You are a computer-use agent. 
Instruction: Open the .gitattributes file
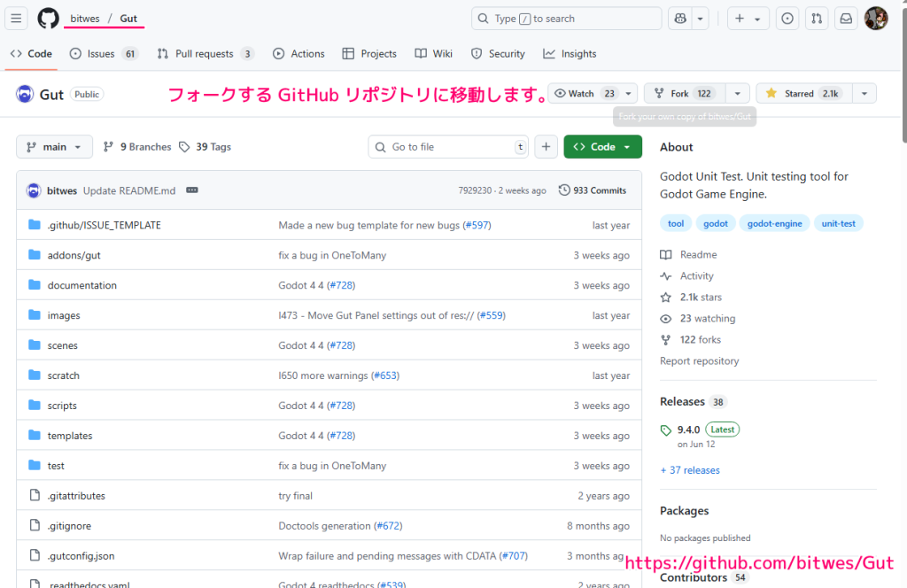pyautogui.click(x=76, y=496)
